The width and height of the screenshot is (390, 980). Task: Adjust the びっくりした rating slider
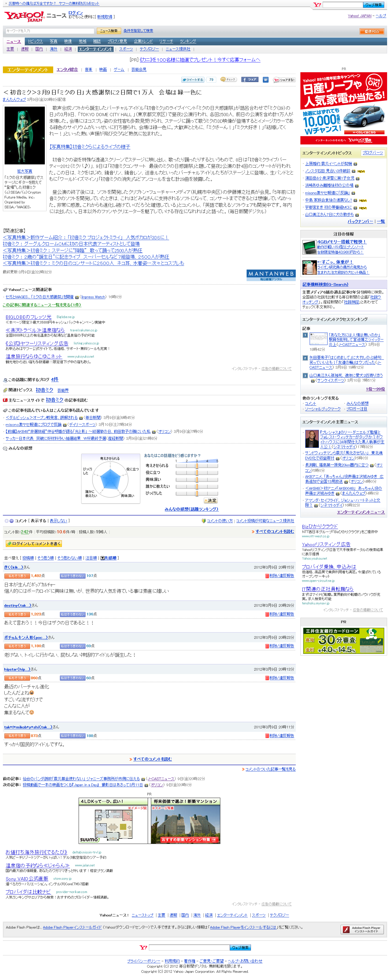197,493
